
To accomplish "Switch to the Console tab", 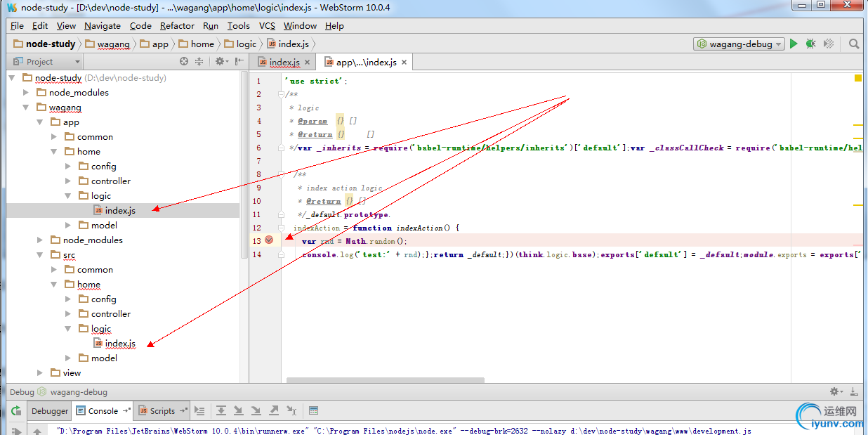I will tap(103, 411).
